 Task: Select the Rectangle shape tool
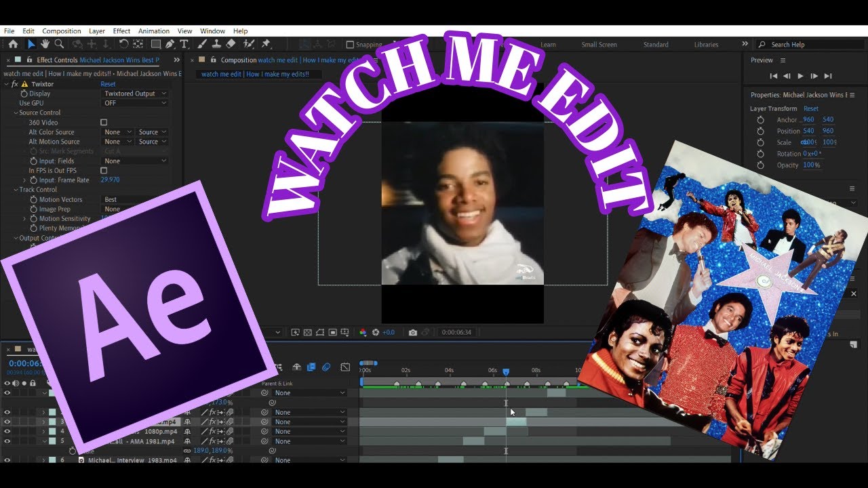pyautogui.click(x=155, y=44)
